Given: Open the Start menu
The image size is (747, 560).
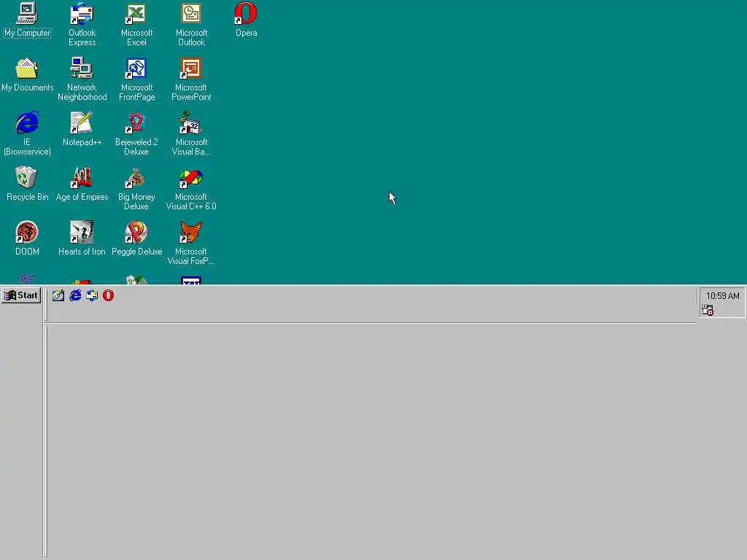Looking at the screenshot, I should [x=21, y=295].
